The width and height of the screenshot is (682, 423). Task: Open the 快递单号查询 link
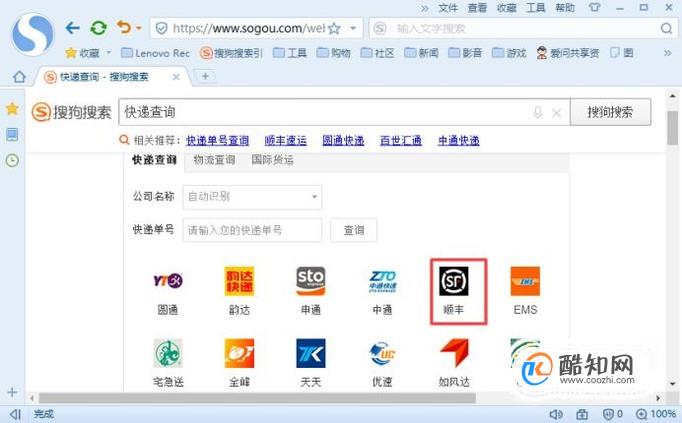[217, 140]
